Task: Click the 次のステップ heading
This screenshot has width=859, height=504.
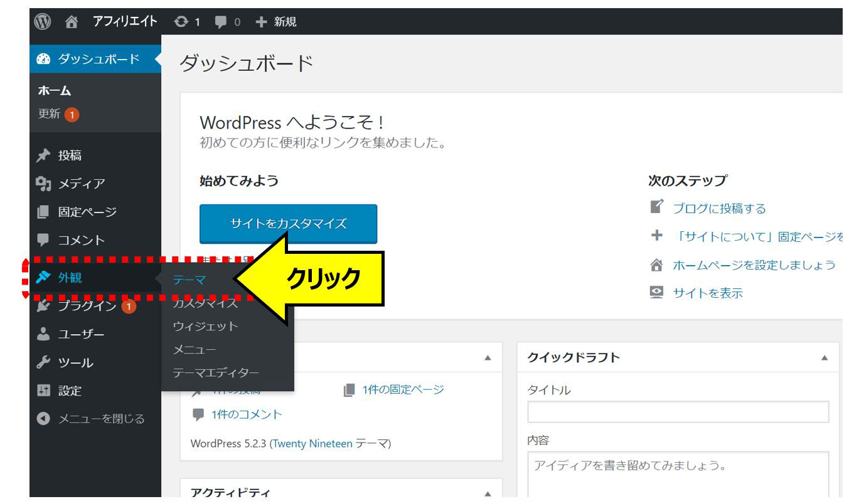Action: click(x=687, y=181)
